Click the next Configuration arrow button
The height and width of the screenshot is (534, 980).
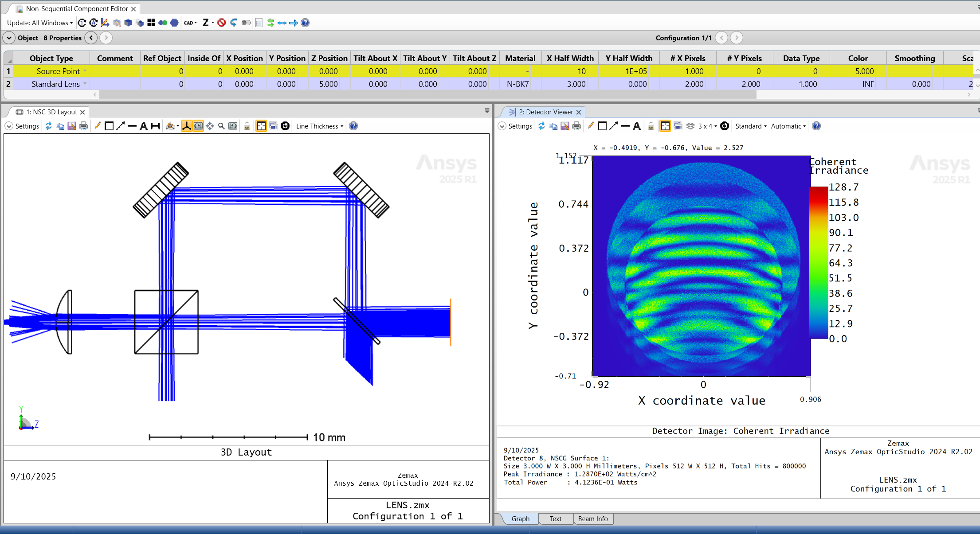736,38
